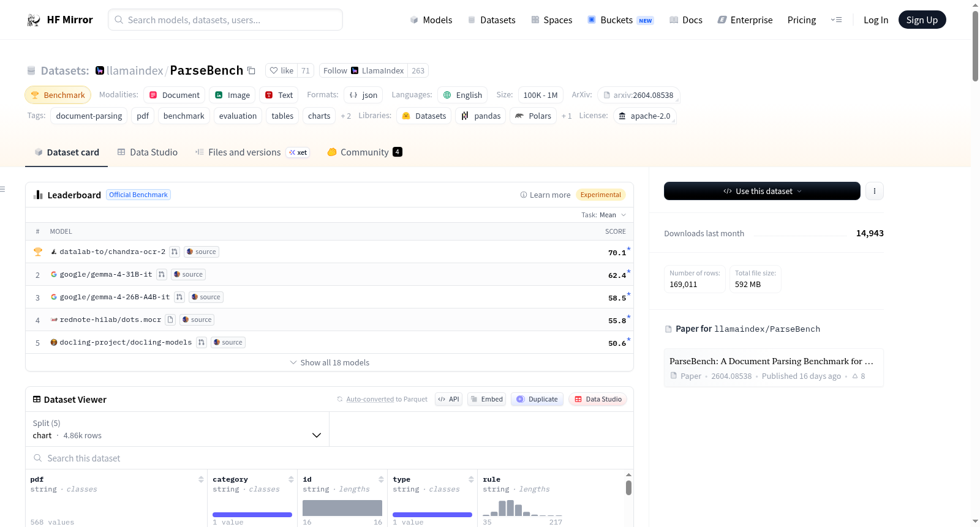The height and width of the screenshot is (527, 980).
Task: Click the API button in Dataset Viewer
Action: (x=448, y=399)
